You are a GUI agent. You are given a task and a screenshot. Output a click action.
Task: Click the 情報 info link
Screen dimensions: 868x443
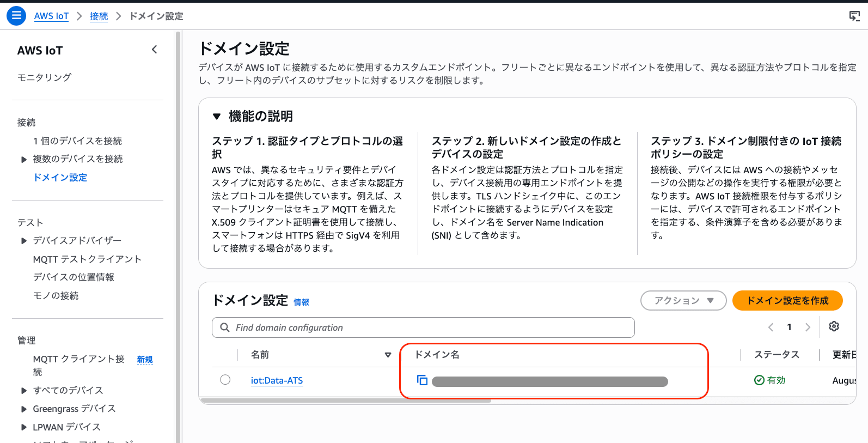(x=301, y=302)
